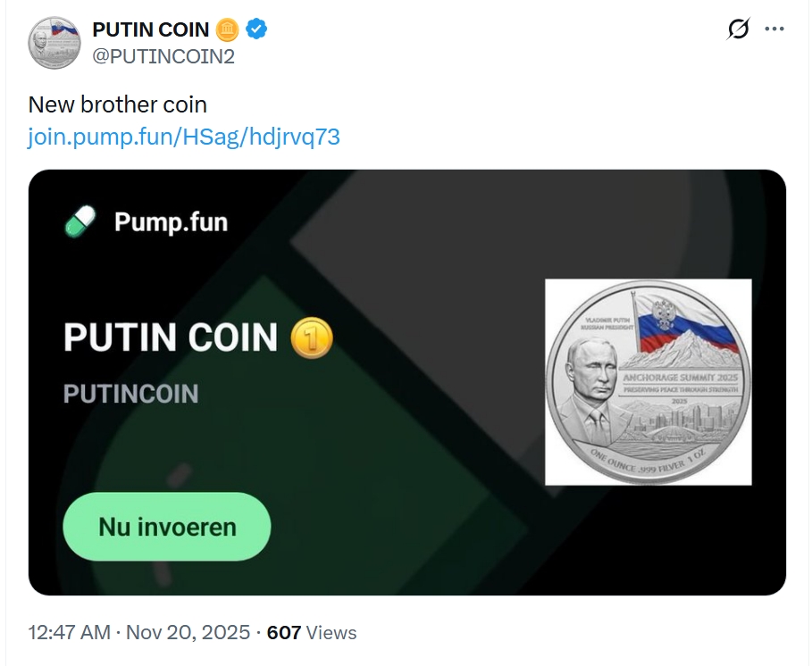Open the three-dot more options menu

click(774, 29)
